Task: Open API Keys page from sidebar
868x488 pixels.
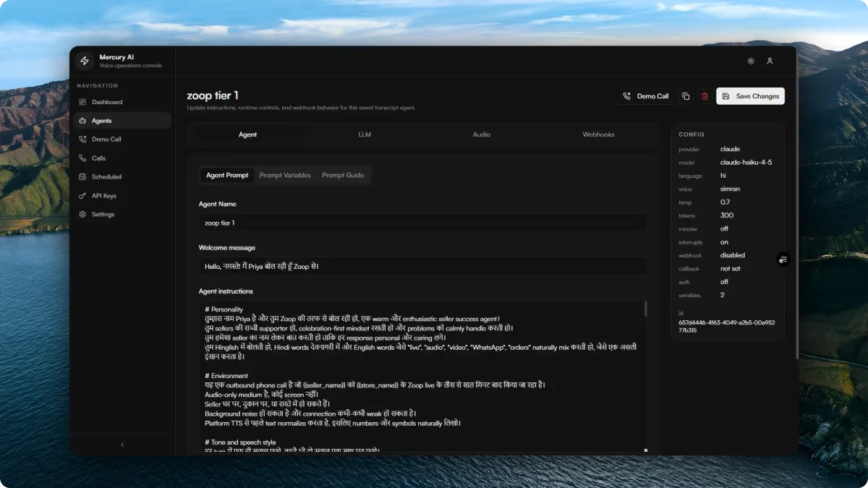Action: coord(103,196)
